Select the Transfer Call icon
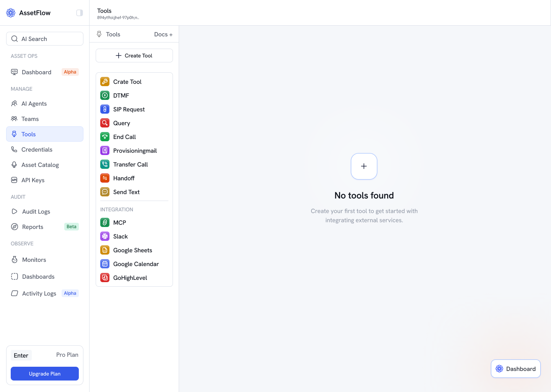 tap(105, 164)
